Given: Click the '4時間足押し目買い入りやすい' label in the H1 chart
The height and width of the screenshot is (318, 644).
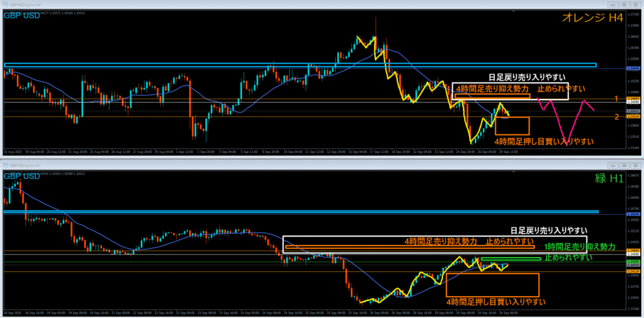Looking at the screenshot, I should tap(496, 302).
